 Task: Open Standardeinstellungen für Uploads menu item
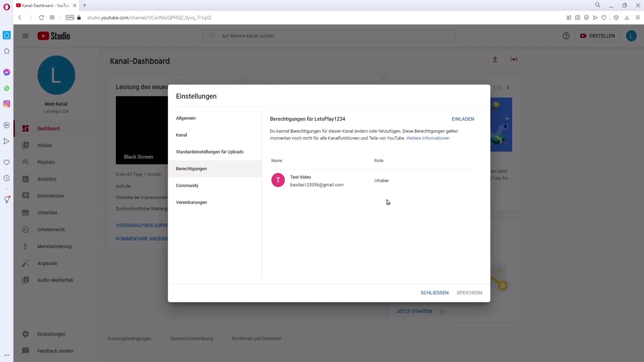(x=210, y=152)
